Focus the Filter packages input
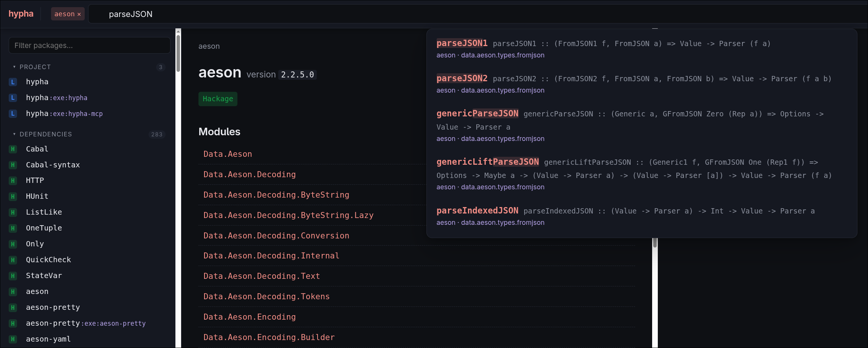The image size is (868, 348). coord(89,45)
